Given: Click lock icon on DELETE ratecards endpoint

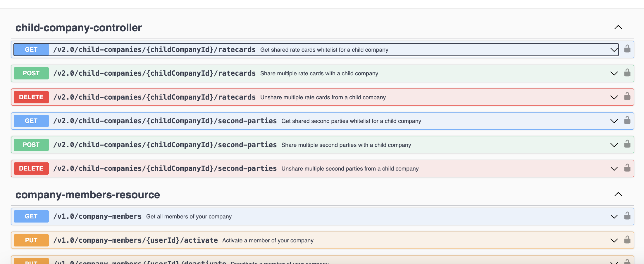Looking at the screenshot, I should [627, 97].
